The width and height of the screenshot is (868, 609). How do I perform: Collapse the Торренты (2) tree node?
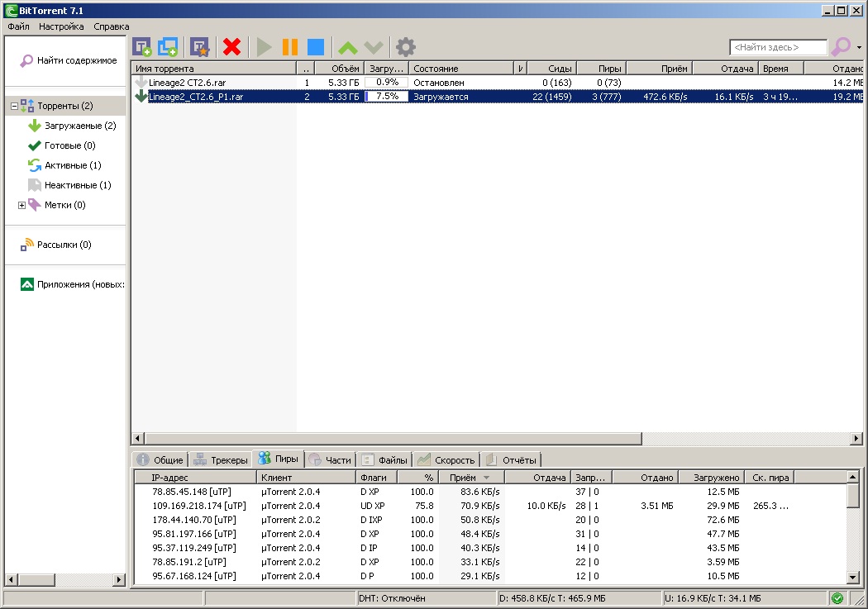point(14,106)
